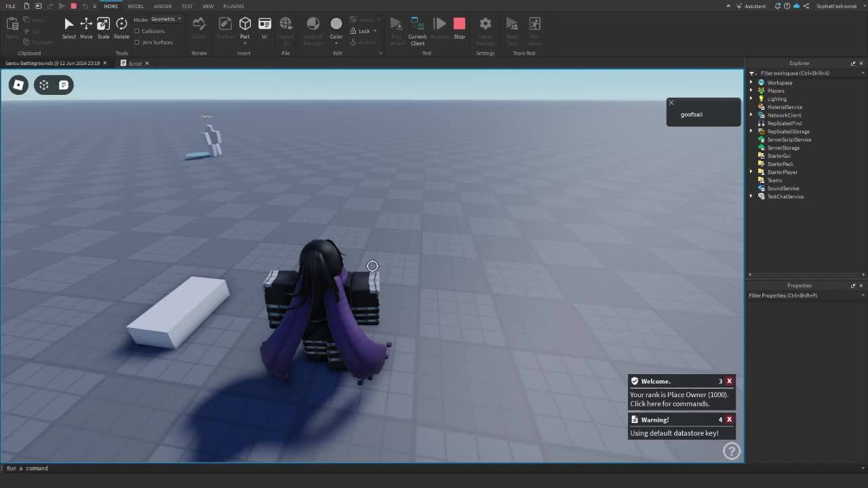Choose the Select tool
This screenshot has width=868, height=488.
point(68,28)
